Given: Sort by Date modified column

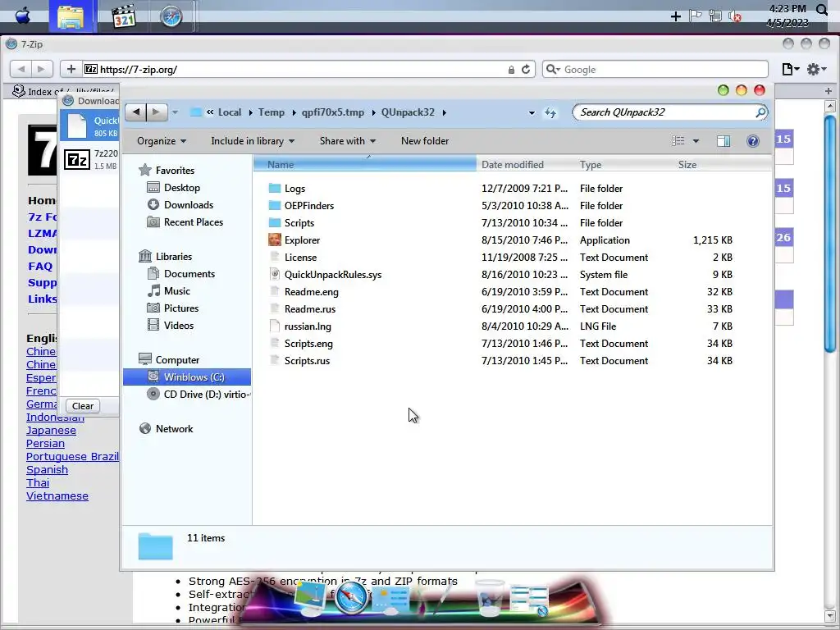Looking at the screenshot, I should (x=526, y=164).
